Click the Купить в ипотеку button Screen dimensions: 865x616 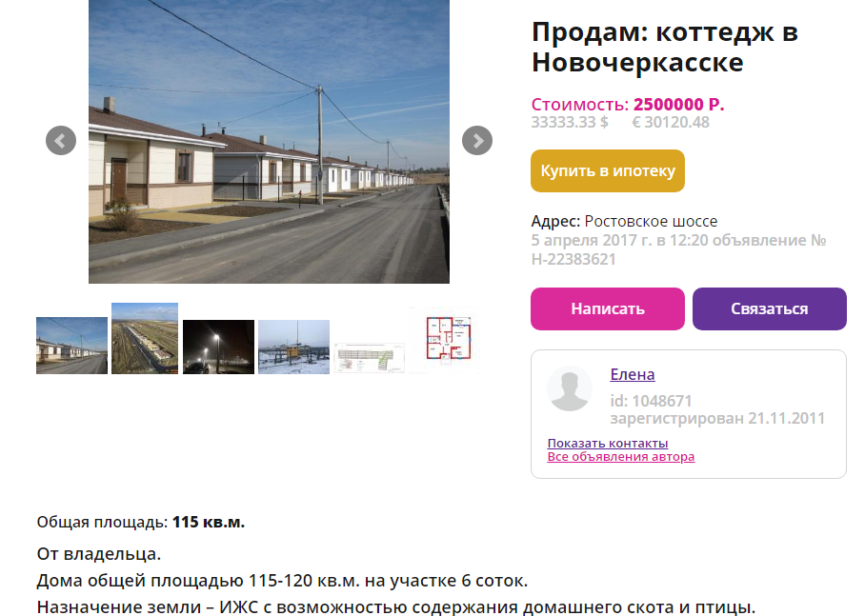pyautogui.click(x=608, y=171)
